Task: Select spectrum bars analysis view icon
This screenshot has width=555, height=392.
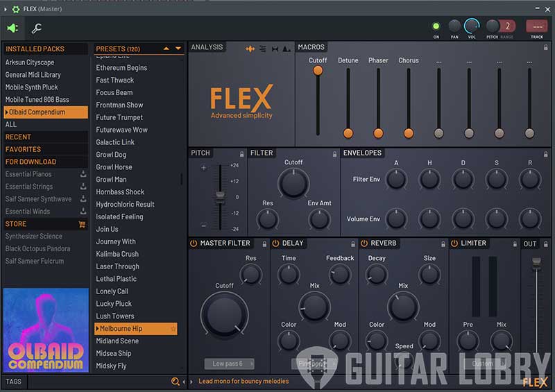Action: pos(263,49)
